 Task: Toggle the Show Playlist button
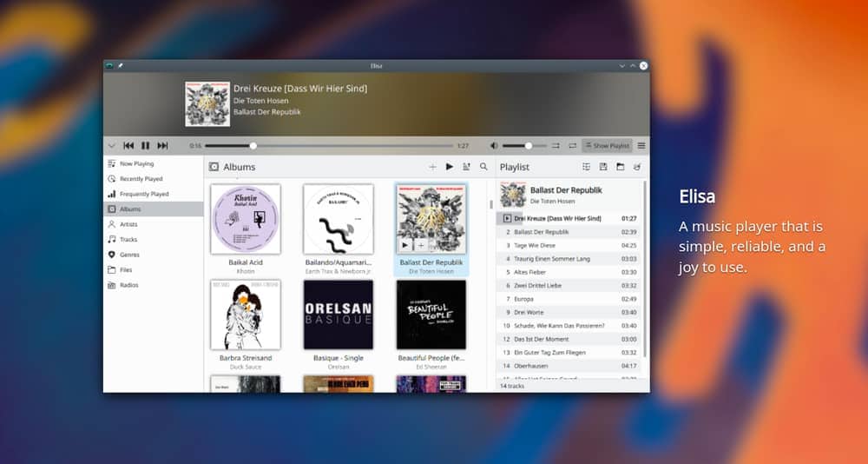(607, 146)
